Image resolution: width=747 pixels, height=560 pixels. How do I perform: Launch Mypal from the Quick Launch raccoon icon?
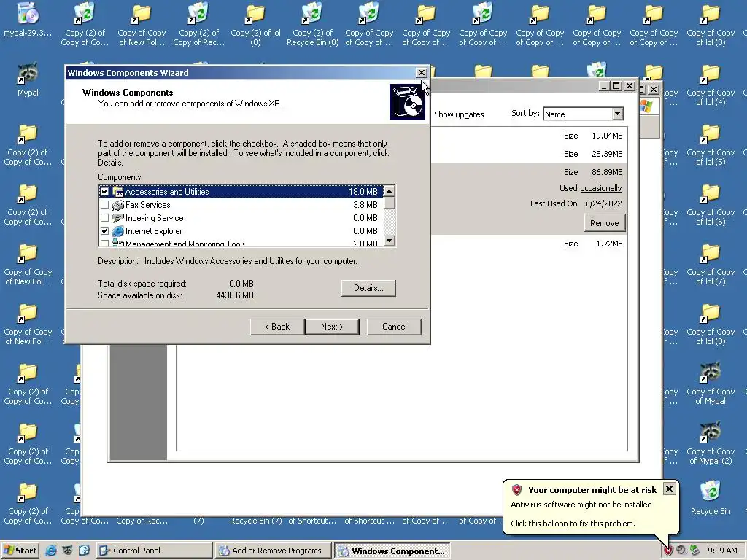click(x=67, y=551)
